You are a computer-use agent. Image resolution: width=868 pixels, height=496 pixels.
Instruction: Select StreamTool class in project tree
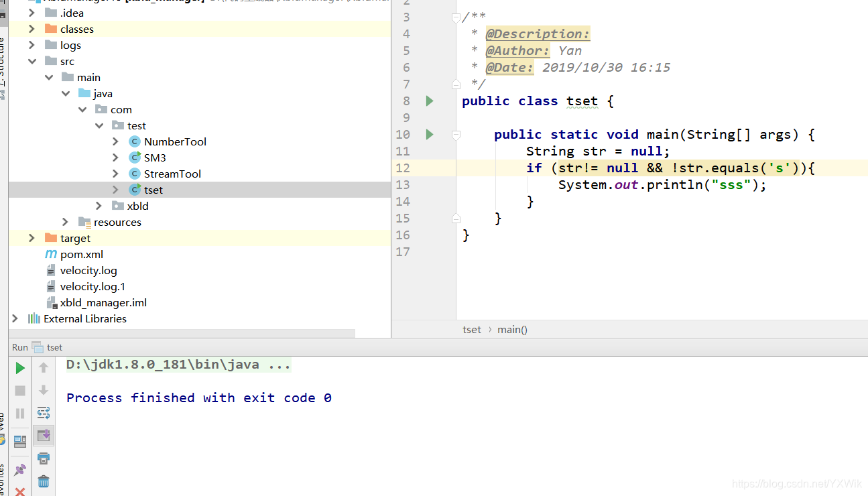(172, 174)
